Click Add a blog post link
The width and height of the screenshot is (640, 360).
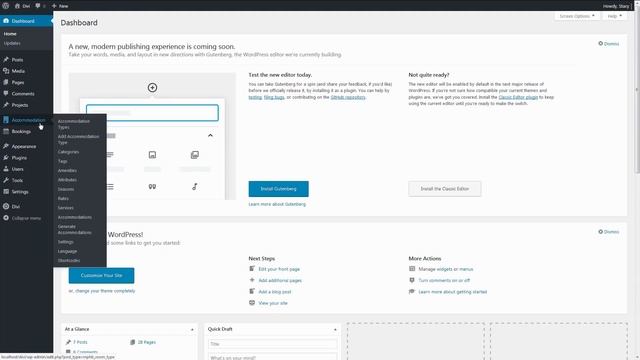(x=275, y=292)
